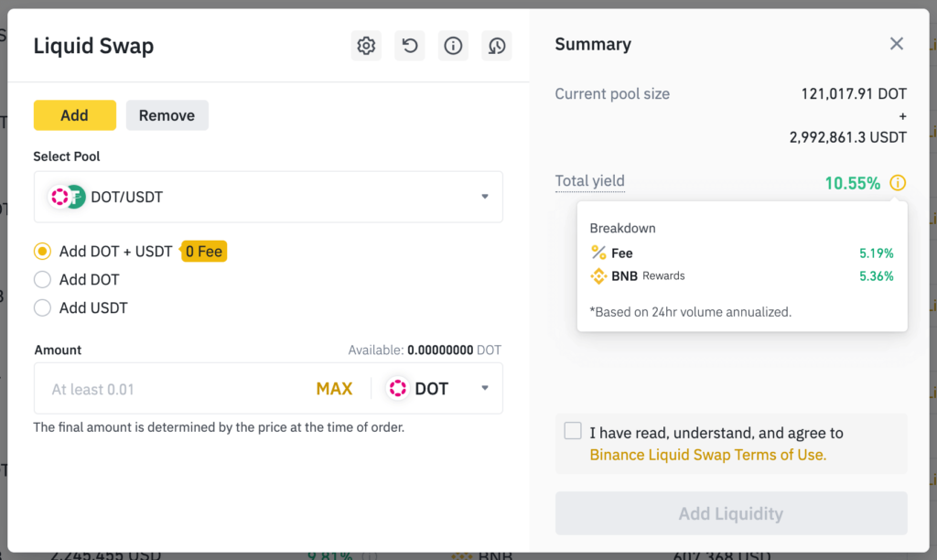Click the yield info icon beside 10.55%
The height and width of the screenshot is (560, 937).
click(x=897, y=183)
